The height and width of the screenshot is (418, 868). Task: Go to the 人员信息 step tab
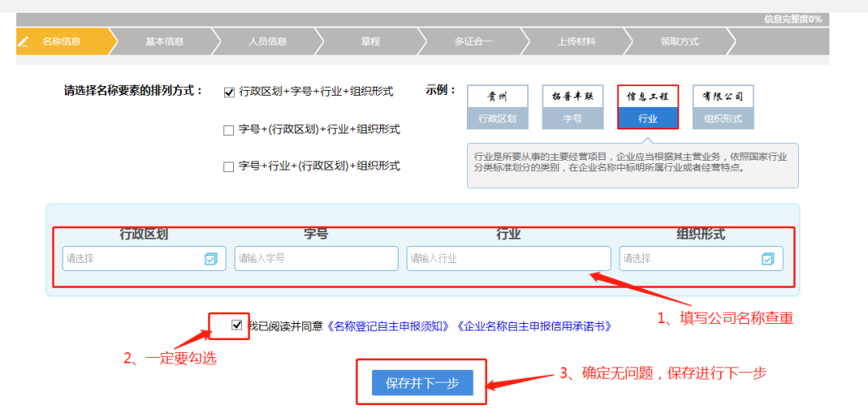pyautogui.click(x=268, y=42)
